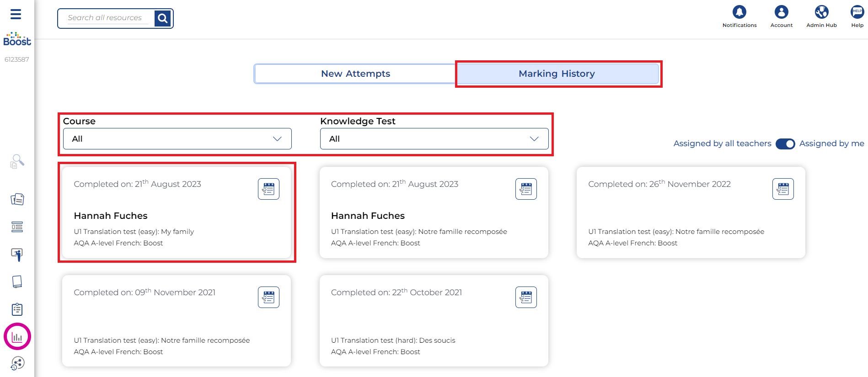868x377 pixels.
Task: Open Notifications bell
Action: click(739, 12)
